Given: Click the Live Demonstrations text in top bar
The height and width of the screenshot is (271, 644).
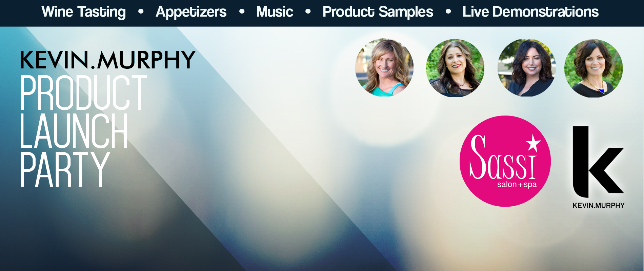Looking at the screenshot, I should [x=530, y=12].
